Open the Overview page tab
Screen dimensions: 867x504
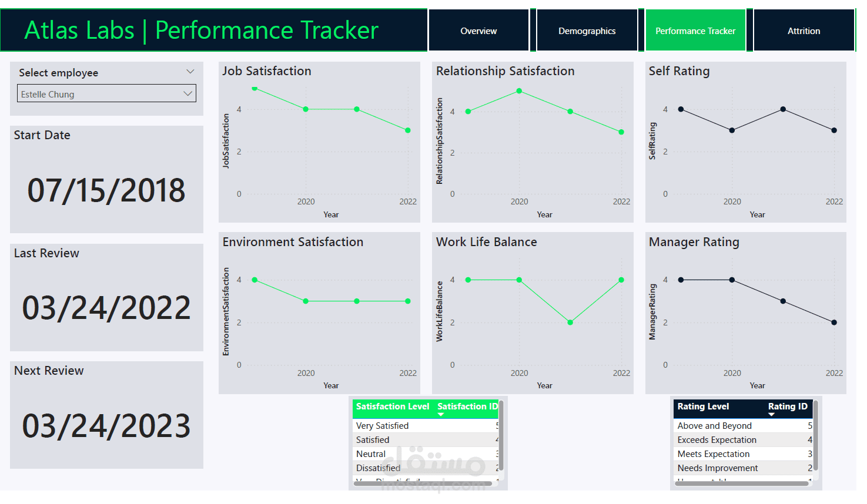point(478,31)
